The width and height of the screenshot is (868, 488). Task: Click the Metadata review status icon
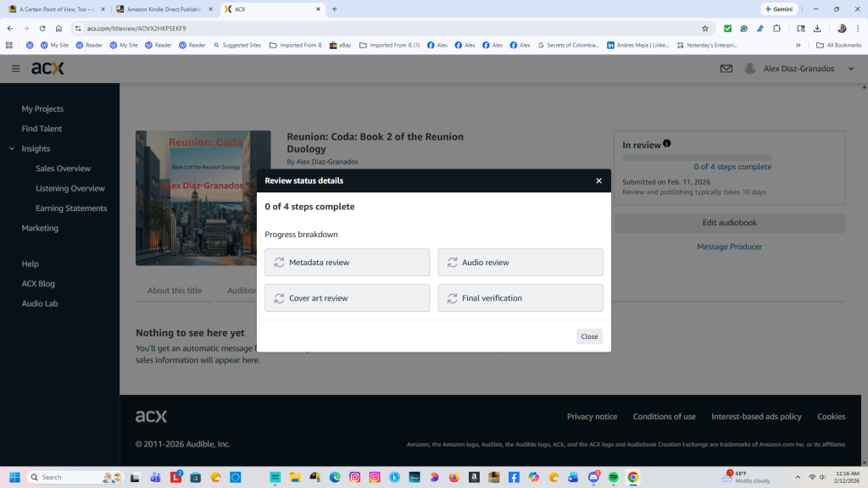point(279,263)
